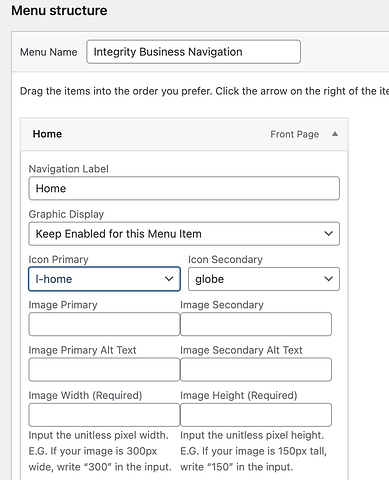This screenshot has width=389, height=480.
Task: Click the chevron in Icon Primary select
Action: click(169, 279)
